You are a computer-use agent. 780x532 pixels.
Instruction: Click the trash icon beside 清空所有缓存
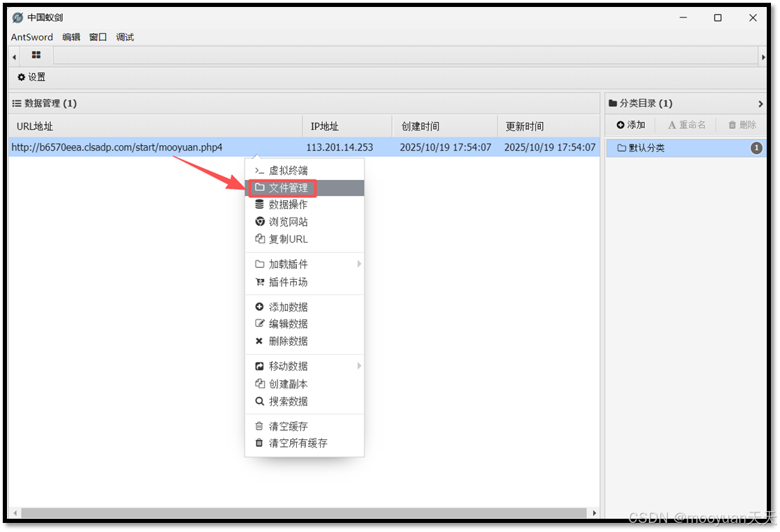[259, 443]
